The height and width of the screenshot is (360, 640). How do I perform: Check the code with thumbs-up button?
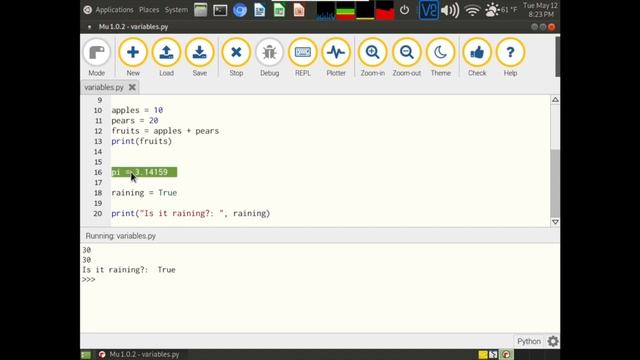point(477,57)
